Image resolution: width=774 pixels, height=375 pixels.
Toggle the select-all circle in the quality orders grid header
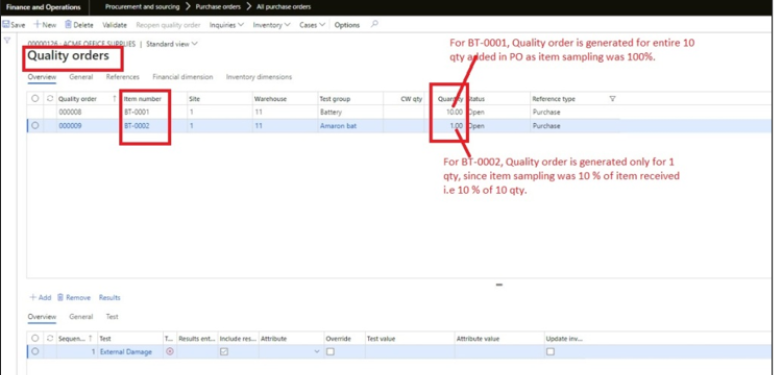pos(35,99)
